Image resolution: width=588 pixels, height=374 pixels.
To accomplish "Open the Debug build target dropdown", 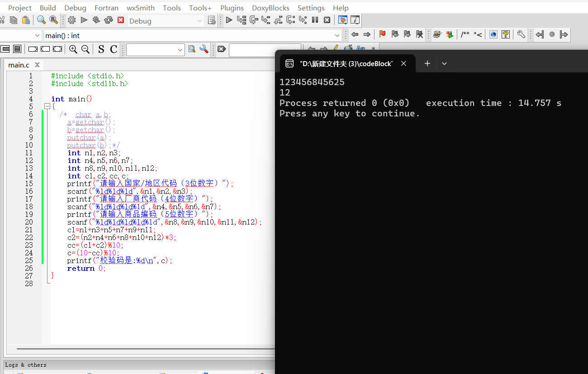I will (x=199, y=21).
